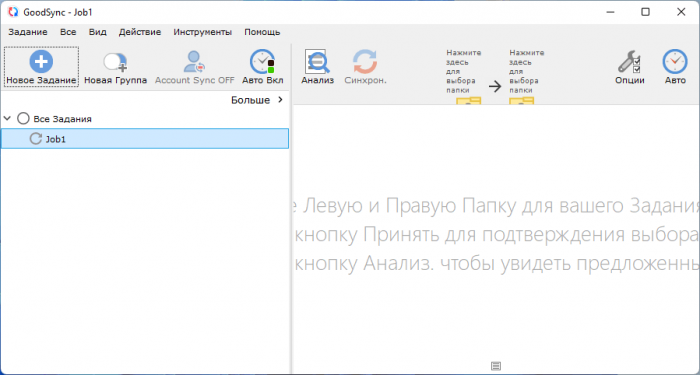The width and height of the screenshot is (700, 375).
Task: Minimize the GoodSync window
Action: point(610,12)
